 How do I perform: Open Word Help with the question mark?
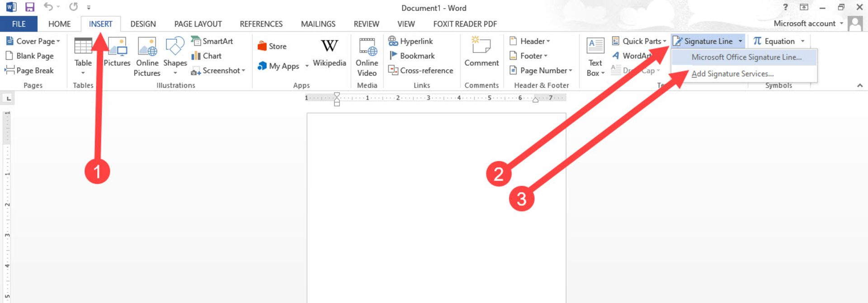point(785,7)
